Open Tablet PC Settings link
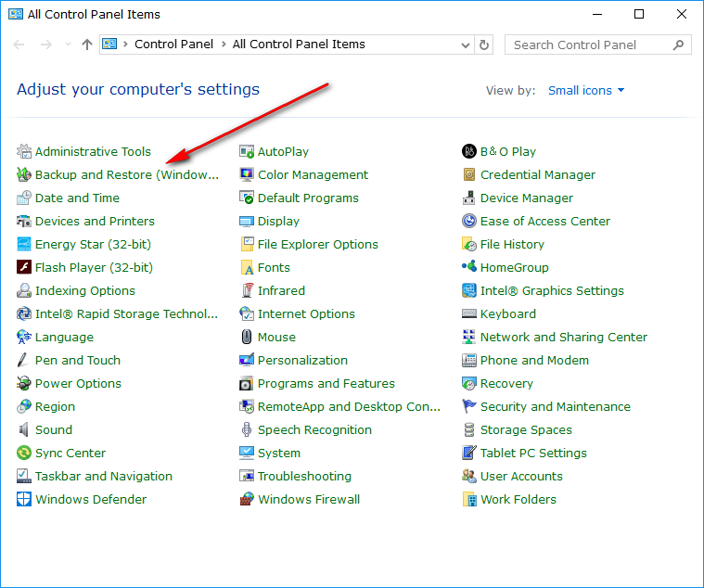The height and width of the screenshot is (588, 704). (533, 453)
